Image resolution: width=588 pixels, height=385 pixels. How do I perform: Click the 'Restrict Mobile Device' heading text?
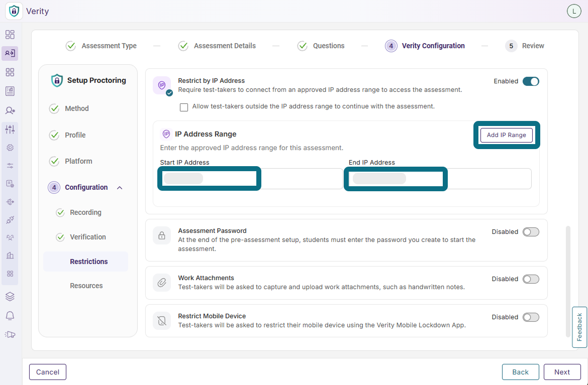(x=212, y=316)
